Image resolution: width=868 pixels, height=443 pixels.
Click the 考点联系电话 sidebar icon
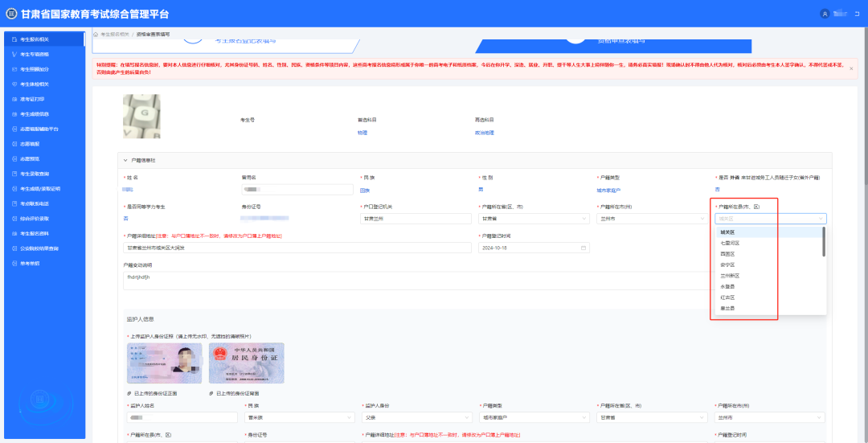[x=11, y=203]
